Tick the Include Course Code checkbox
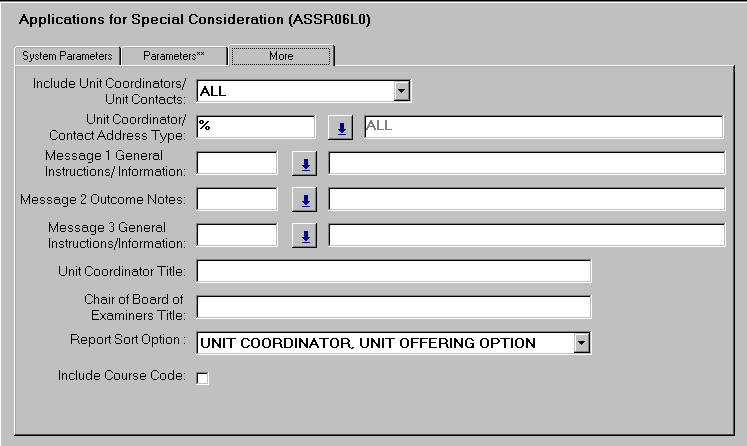 tap(203, 378)
